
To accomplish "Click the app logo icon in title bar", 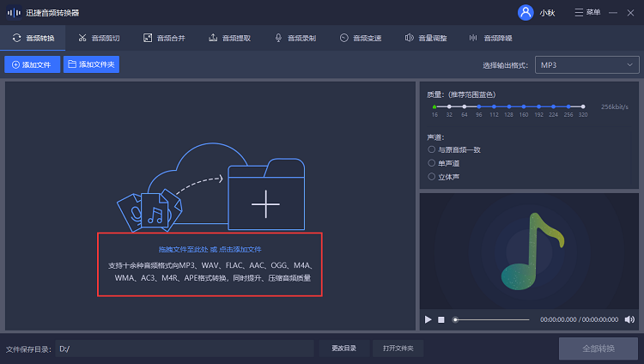I will tap(14, 13).
